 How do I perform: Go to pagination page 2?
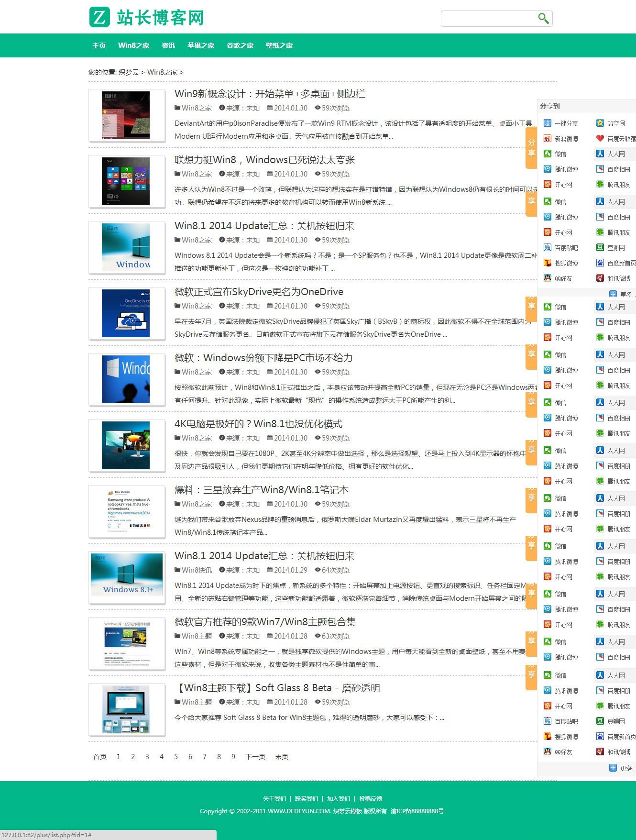tap(133, 757)
